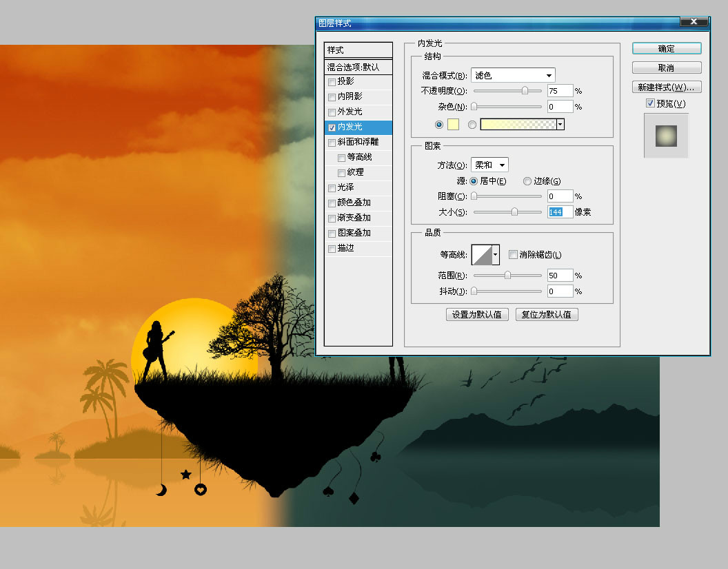The height and width of the screenshot is (569, 728).
Task: Click the 抖动 jitter value field
Action: pyautogui.click(x=560, y=291)
